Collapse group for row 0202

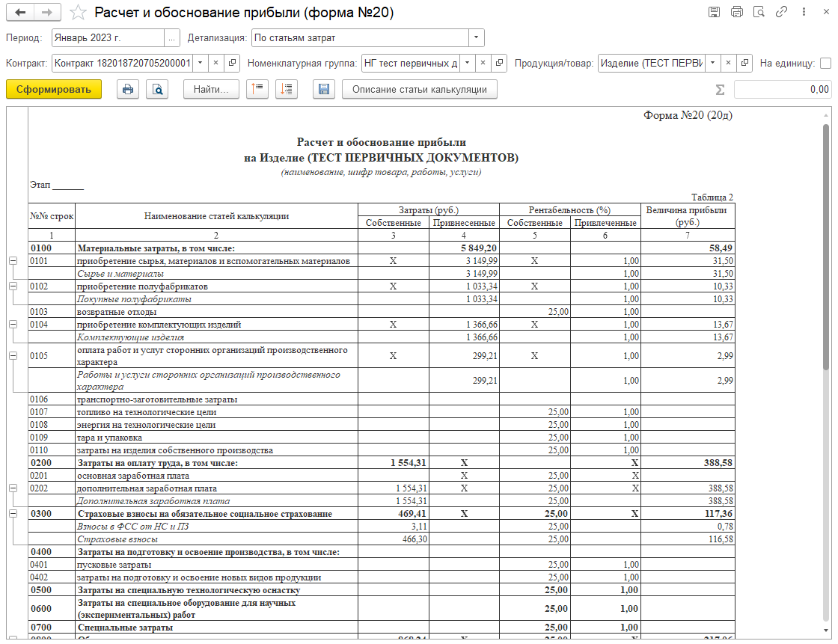[x=13, y=488]
